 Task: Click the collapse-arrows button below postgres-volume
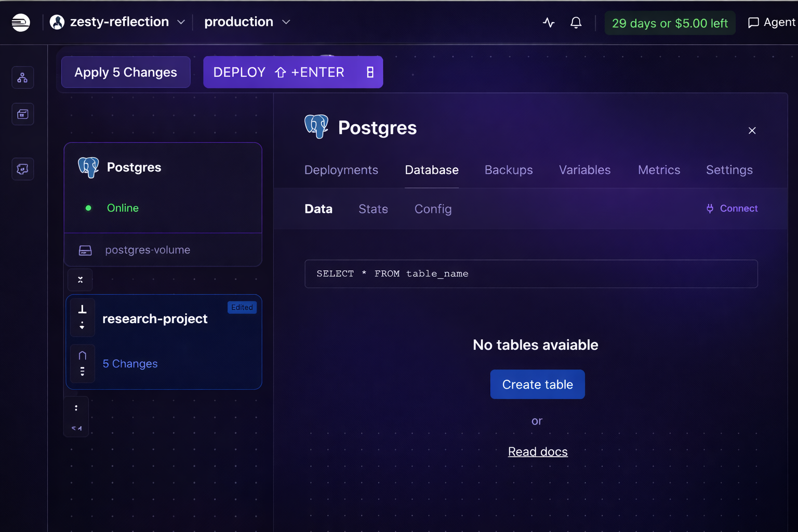[x=80, y=280]
